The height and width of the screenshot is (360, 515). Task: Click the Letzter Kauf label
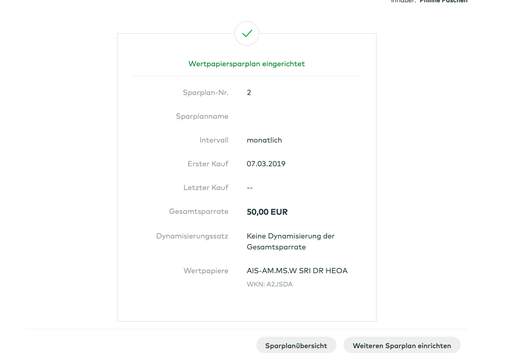[x=206, y=187]
